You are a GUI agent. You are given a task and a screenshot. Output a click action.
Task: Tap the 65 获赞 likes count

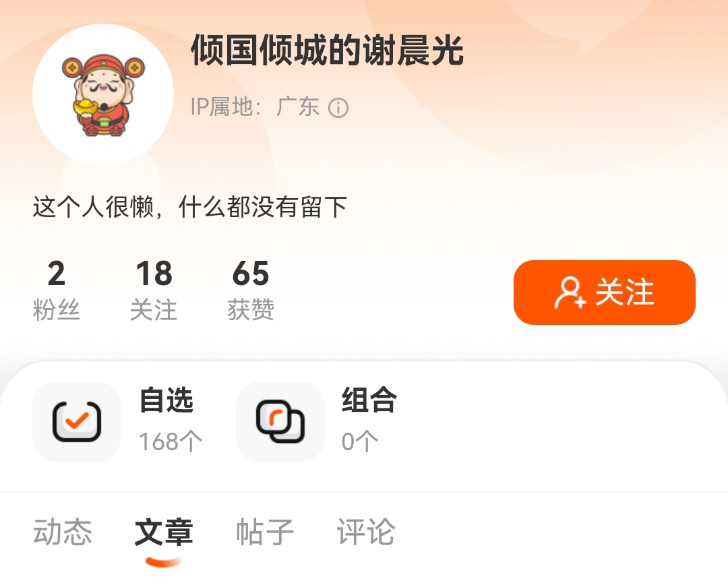click(x=251, y=290)
